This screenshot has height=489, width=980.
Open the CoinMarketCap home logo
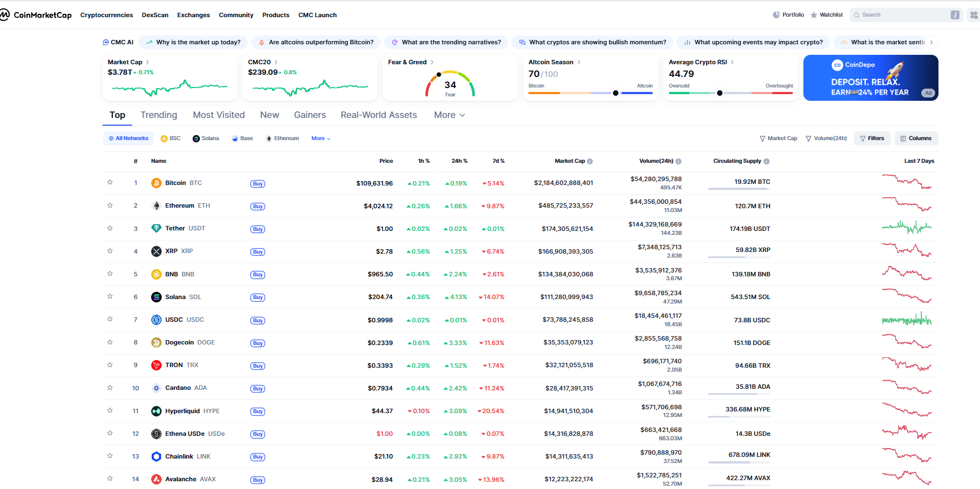tap(37, 15)
